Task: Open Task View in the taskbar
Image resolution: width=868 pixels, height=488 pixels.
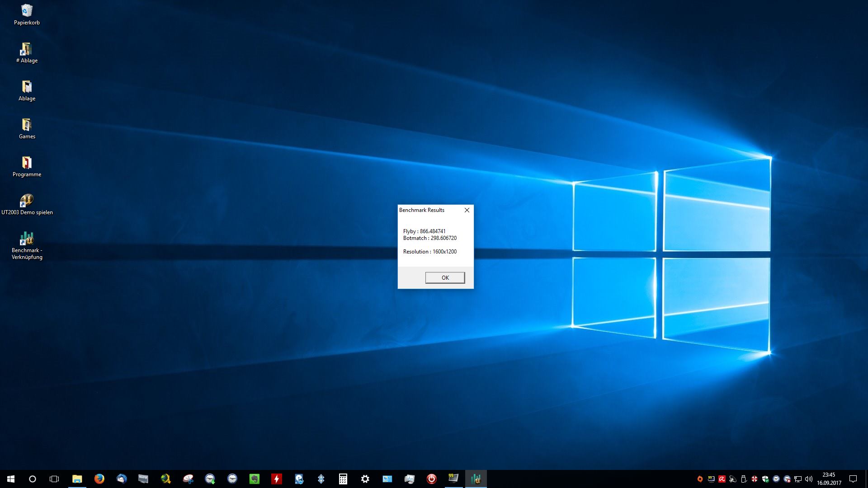Action: coord(54,479)
